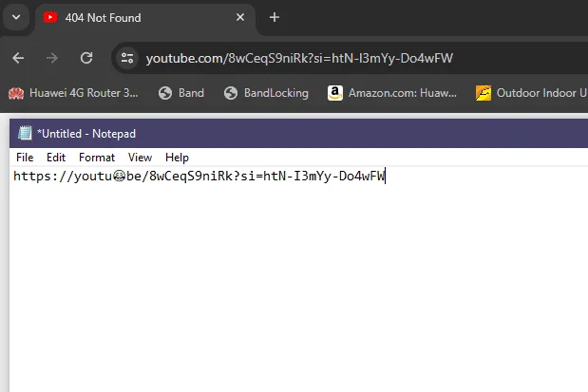Screen dimensions: 588x392
Task: Open a new browser tab
Action: click(x=275, y=17)
